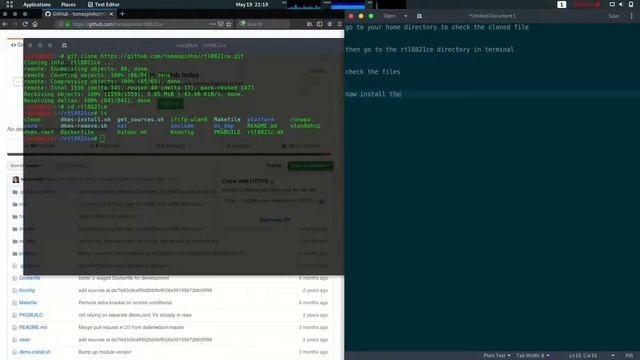Viewport: 640px width, 360px height.
Task: Open the Plain Text language dropdown
Action: click(x=497, y=356)
